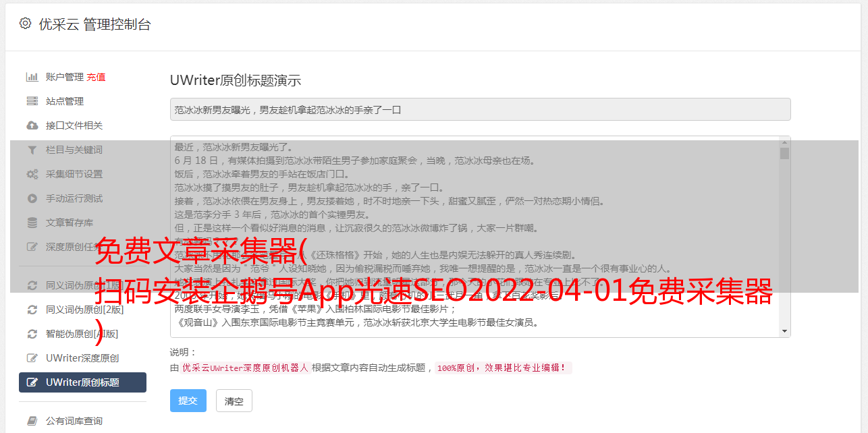Select the cloud upload icon for 接口文件相关
Viewport: 868px width, 433px height.
pos(32,125)
